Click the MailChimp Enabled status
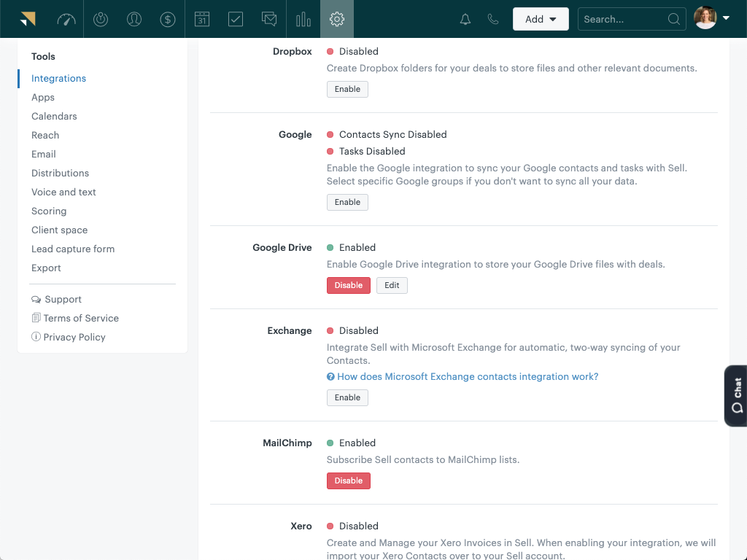The width and height of the screenshot is (747, 560). pyautogui.click(x=357, y=443)
